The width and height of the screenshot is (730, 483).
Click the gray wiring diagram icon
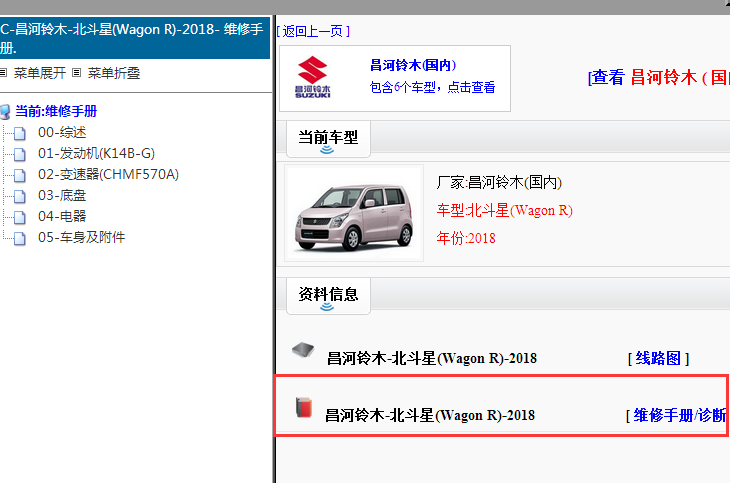click(x=303, y=350)
